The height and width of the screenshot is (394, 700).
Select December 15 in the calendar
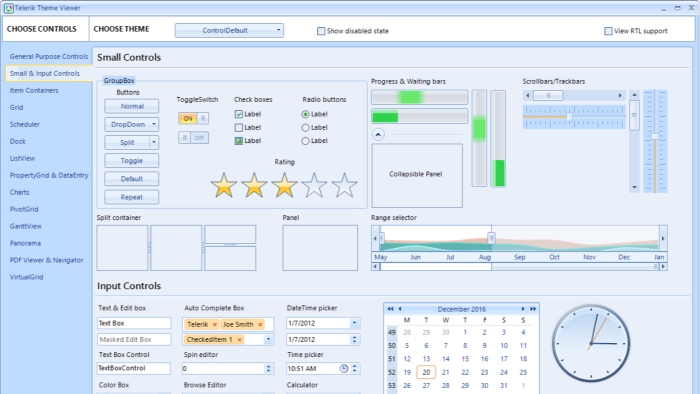tap(465, 359)
